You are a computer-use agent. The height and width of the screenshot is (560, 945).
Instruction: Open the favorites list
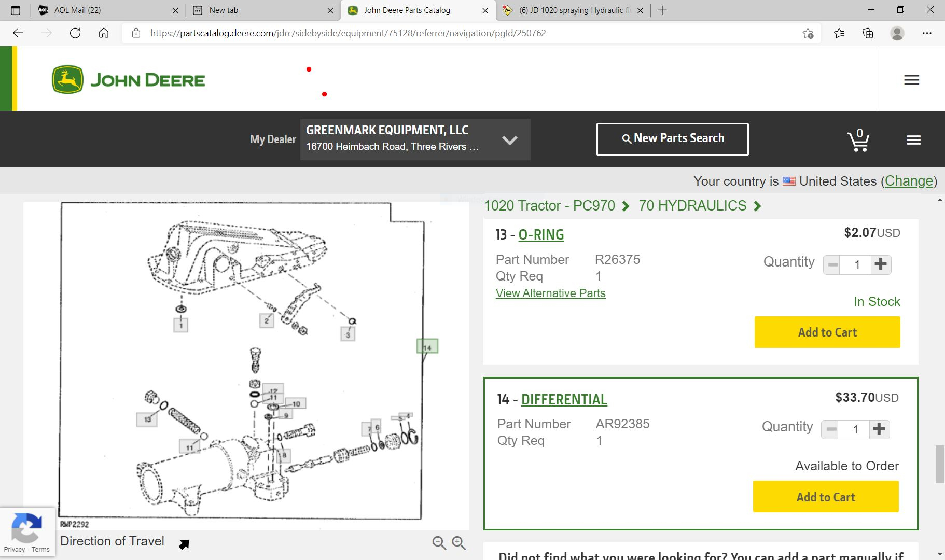[x=839, y=33]
